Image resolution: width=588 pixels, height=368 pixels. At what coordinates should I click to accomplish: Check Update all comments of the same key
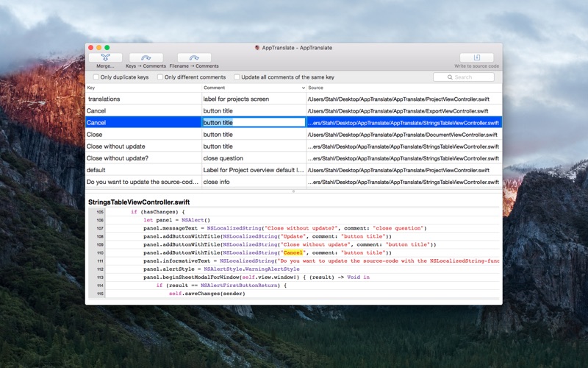click(x=237, y=77)
